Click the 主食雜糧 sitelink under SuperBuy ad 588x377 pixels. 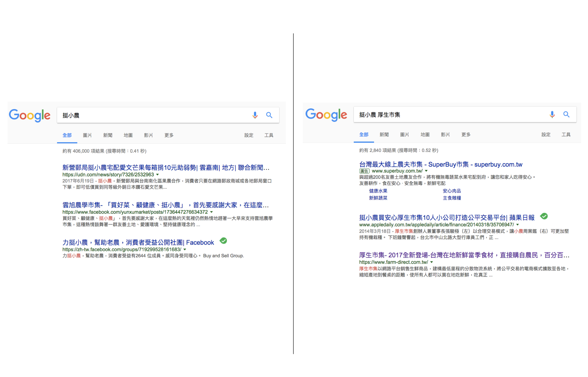[452, 198]
